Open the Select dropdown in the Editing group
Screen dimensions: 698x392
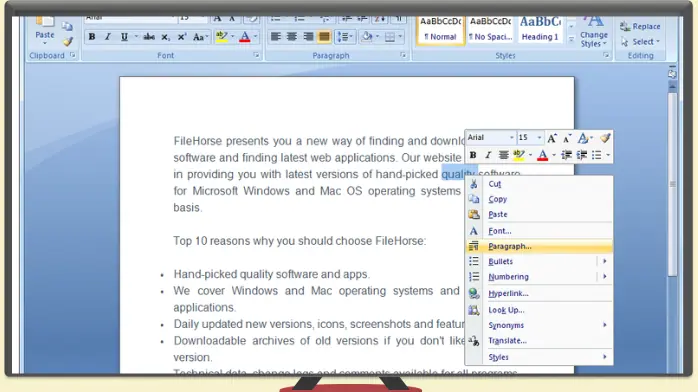point(657,42)
